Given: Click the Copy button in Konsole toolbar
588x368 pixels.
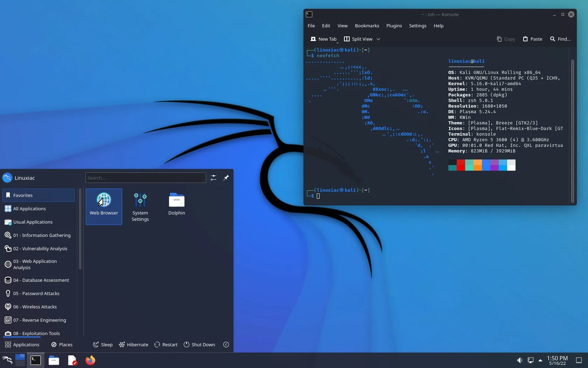Looking at the screenshot, I should 506,39.
